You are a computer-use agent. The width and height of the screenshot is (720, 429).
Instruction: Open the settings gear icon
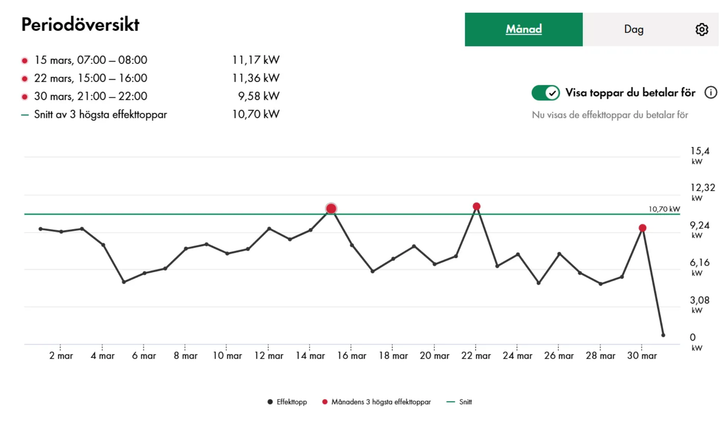click(x=701, y=30)
